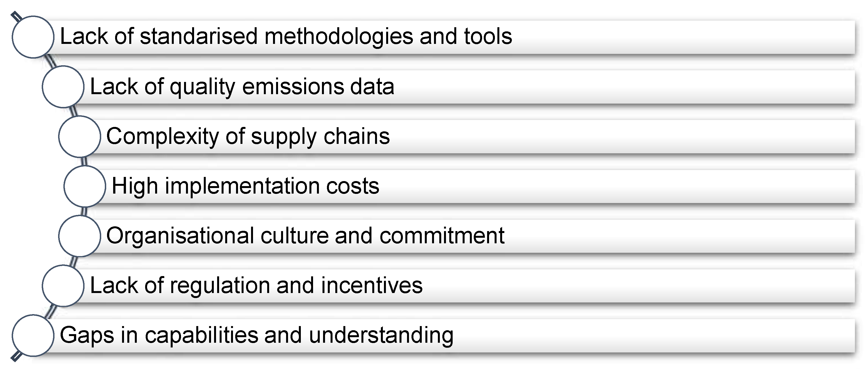Viewport: 868px width, 373px height.
Task: Select the "Lack of quality emissions data" text
Action: [x=242, y=87]
